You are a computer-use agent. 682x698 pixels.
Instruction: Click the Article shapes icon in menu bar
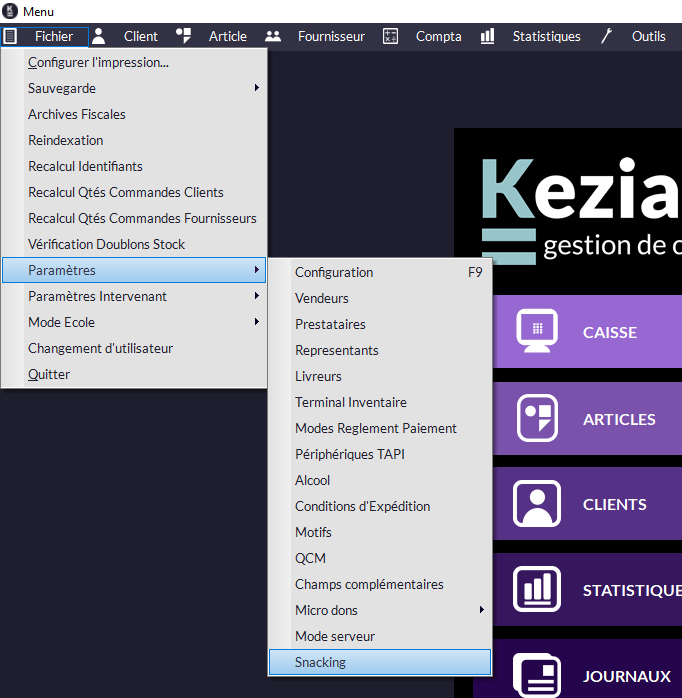point(183,36)
